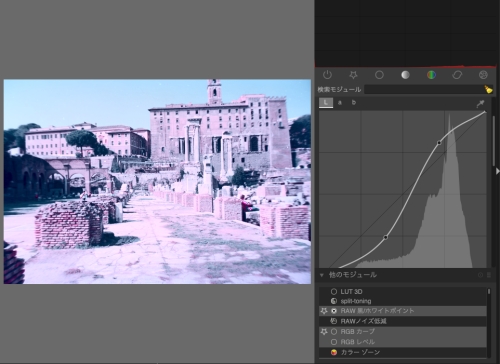Open presets menu in 他のモジュール header
The width and height of the screenshot is (500, 364).
489,275
